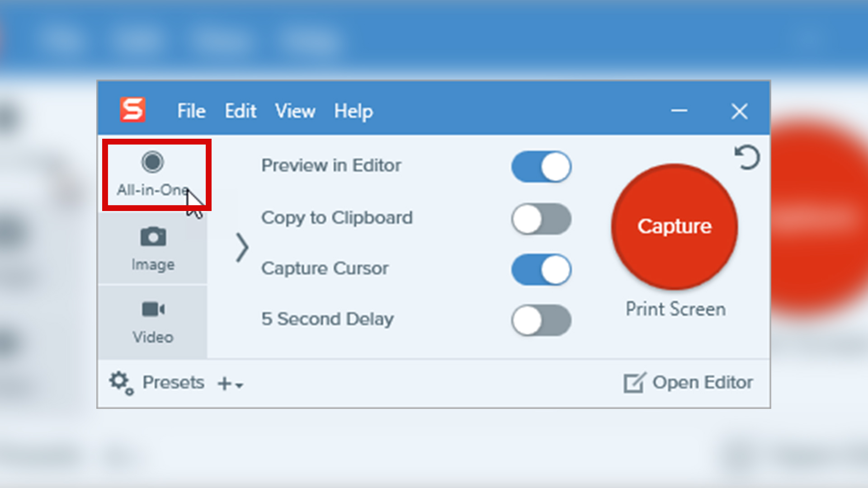The width and height of the screenshot is (868, 488).
Task: Click the Print Screen hotkey label
Action: (x=675, y=310)
